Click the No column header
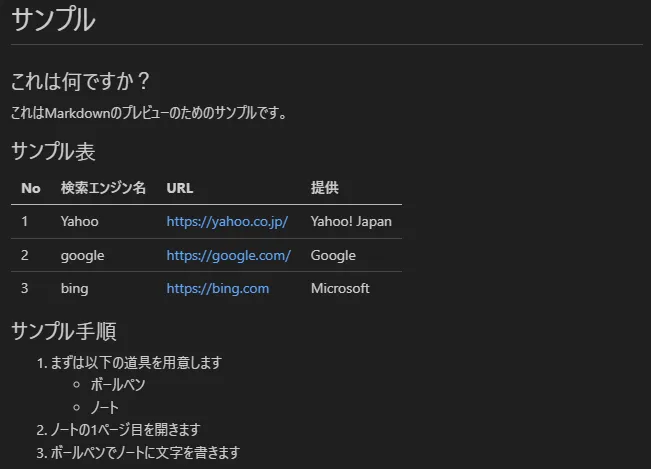The width and height of the screenshot is (651, 469). click(31, 188)
